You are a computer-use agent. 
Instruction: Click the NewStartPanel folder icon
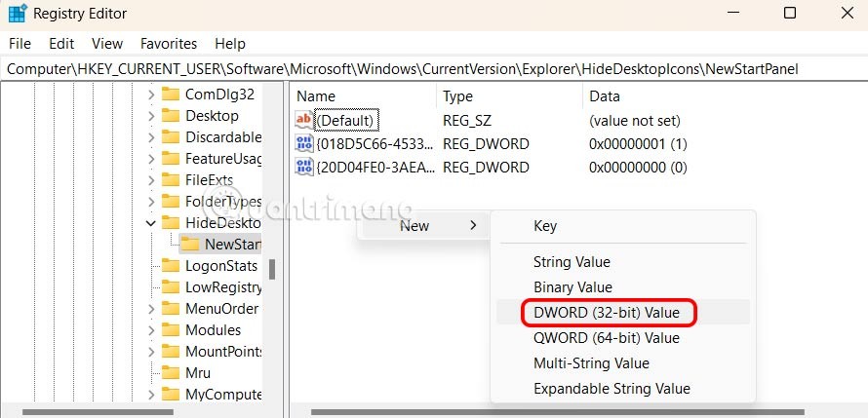point(190,244)
